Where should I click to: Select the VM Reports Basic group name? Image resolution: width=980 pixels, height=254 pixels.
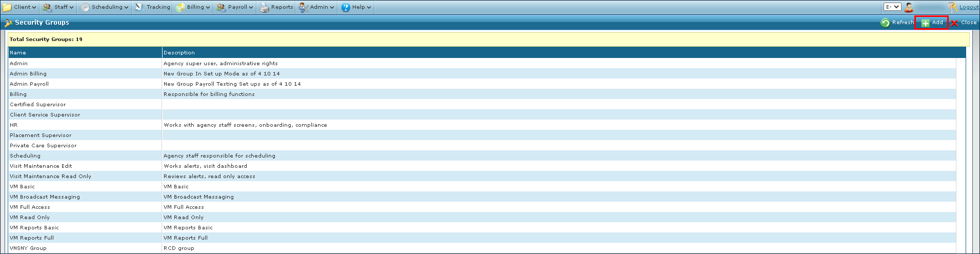tap(34, 228)
